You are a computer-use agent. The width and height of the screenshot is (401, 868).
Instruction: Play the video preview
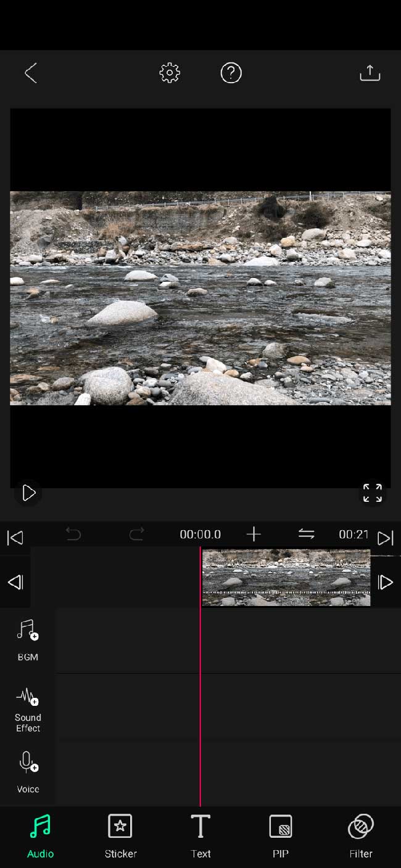click(x=28, y=493)
